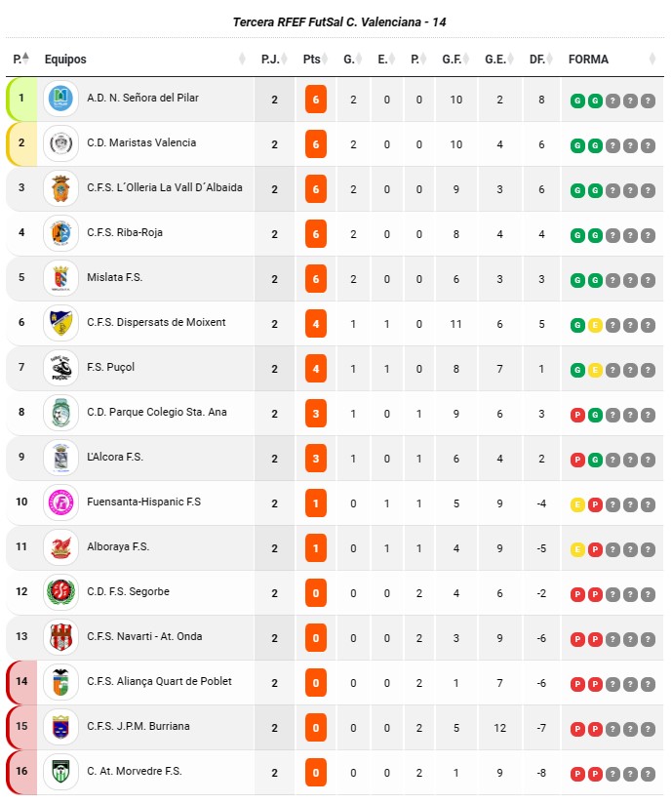Open the C.F.S. Dispersats de Moixent team link
This screenshot has width=672, height=804.
[x=156, y=323]
